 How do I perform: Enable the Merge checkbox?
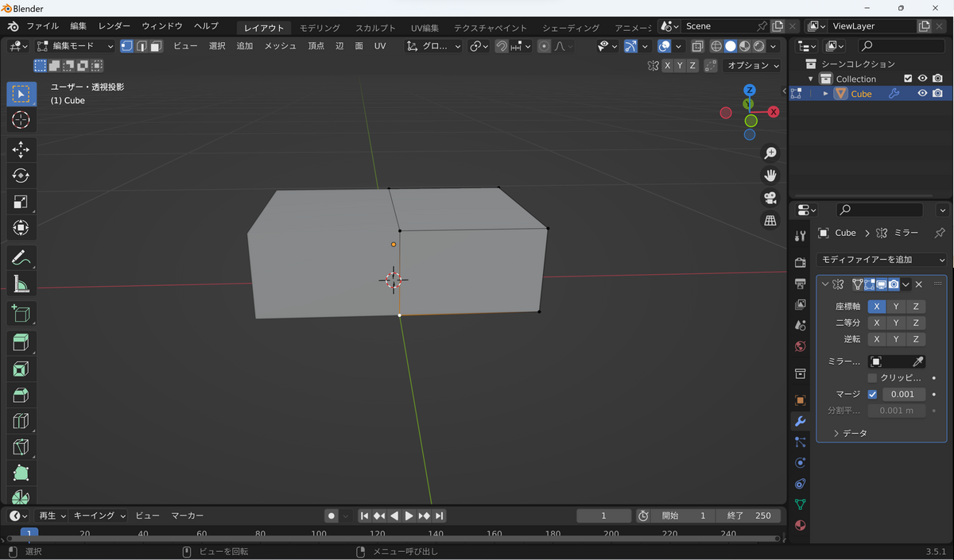coord(872,394)
